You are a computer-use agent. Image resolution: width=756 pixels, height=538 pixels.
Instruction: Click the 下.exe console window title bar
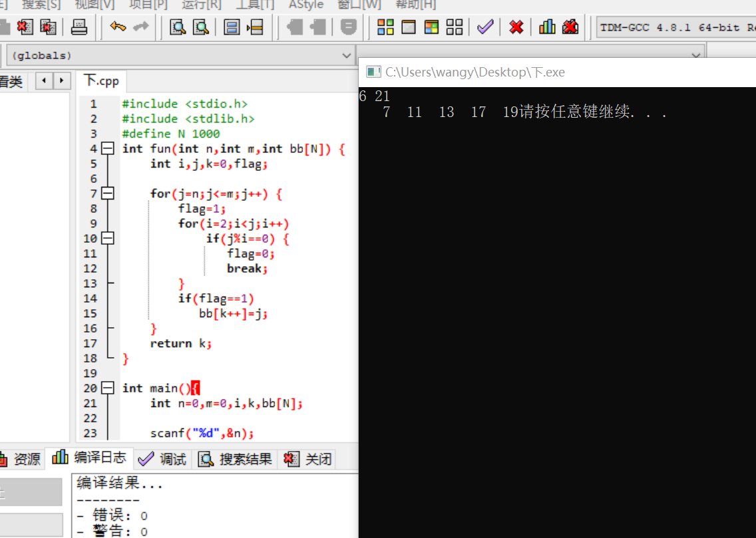click(x=558, y=72)
